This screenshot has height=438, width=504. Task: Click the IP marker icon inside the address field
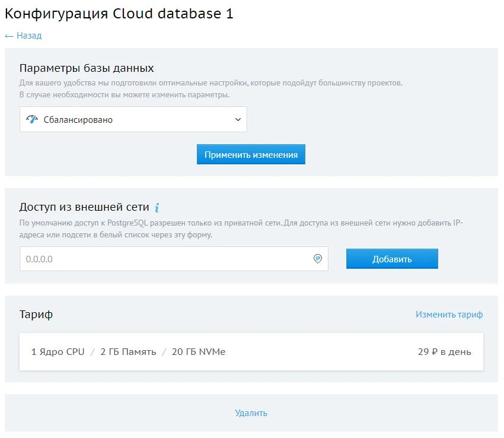pyautogui.click(x=318, y=259)
